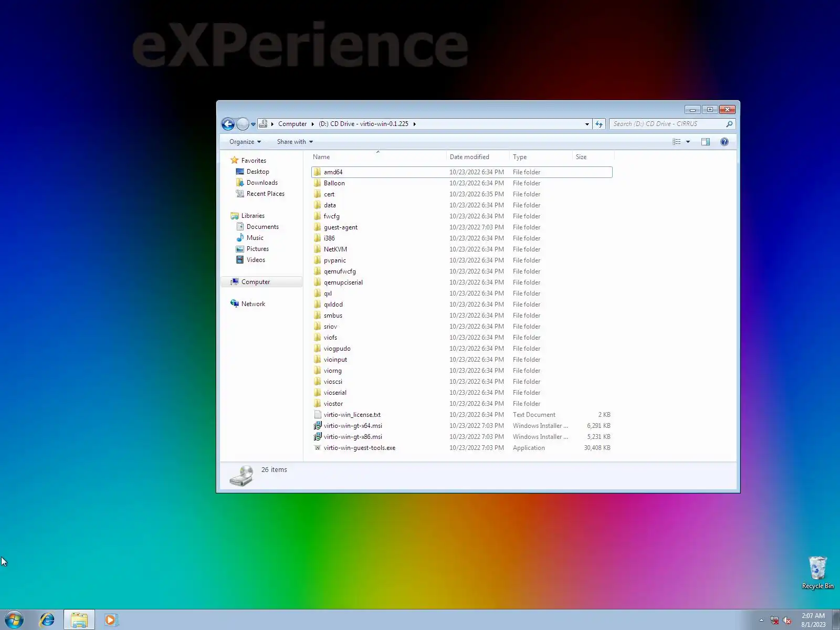
Task: Select the guest-agent folder icon
Action: pos(317,227)
